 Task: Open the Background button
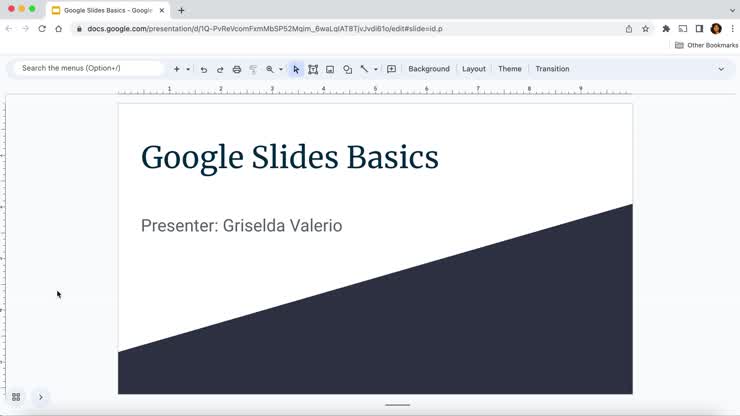[x=429, y=69]
